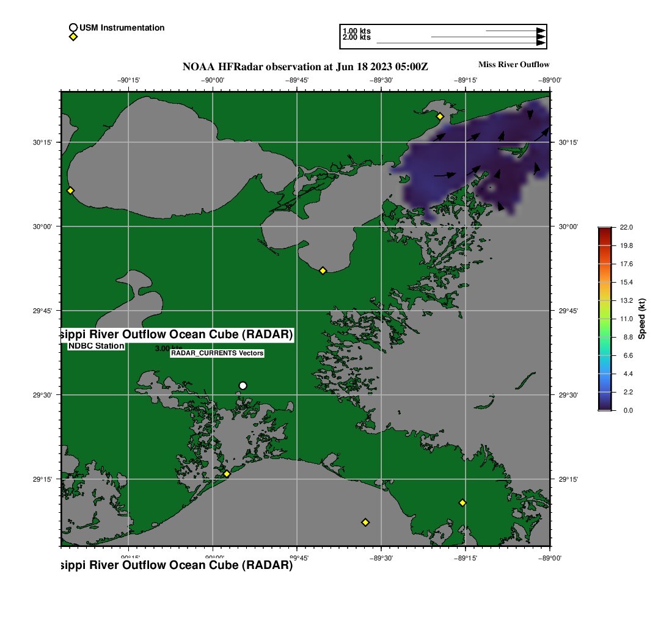The image size is (672, 641).
Task: Click the yellow diamond icon in the legend
Action: pos(73,37)
